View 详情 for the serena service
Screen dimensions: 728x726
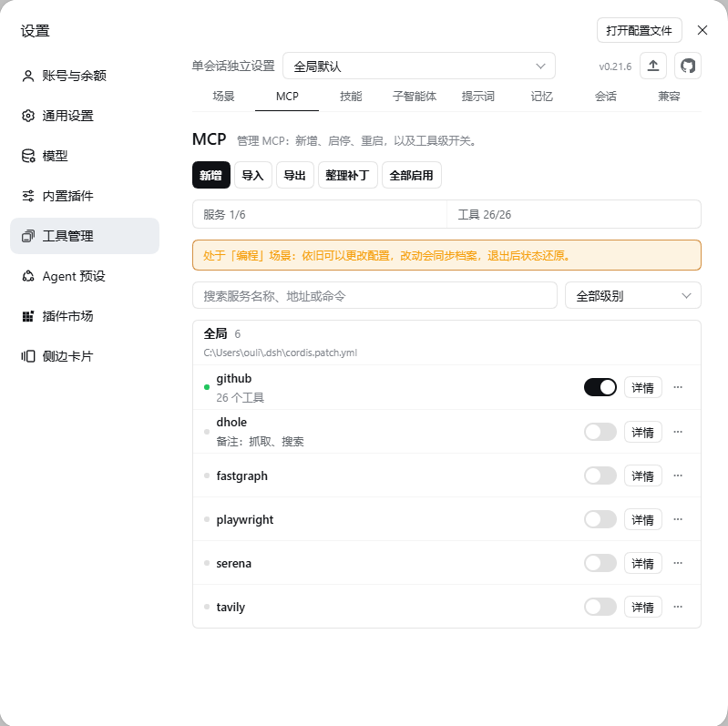click(643, 563)
